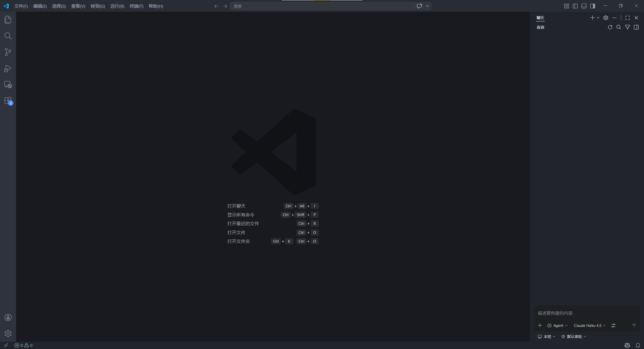
Task: Toggle the bottom panel visibility
Action: pyautogui.click(x=584, y=6)
